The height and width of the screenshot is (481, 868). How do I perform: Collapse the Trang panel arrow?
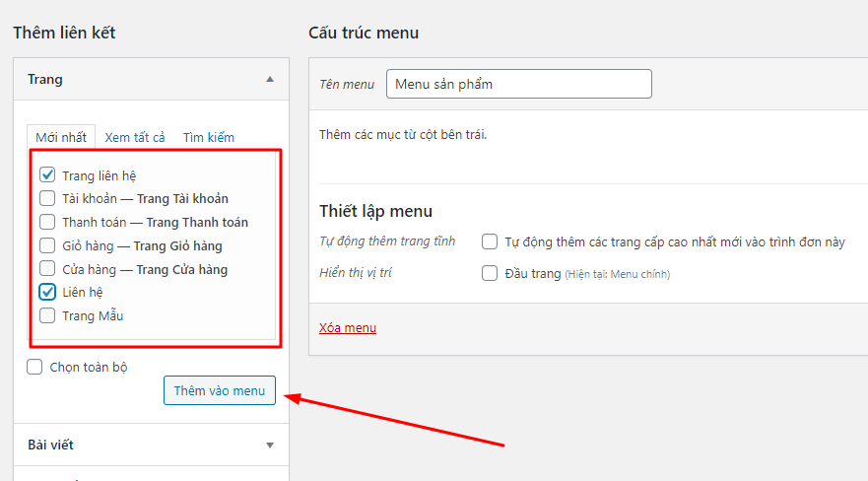(270, 79)
